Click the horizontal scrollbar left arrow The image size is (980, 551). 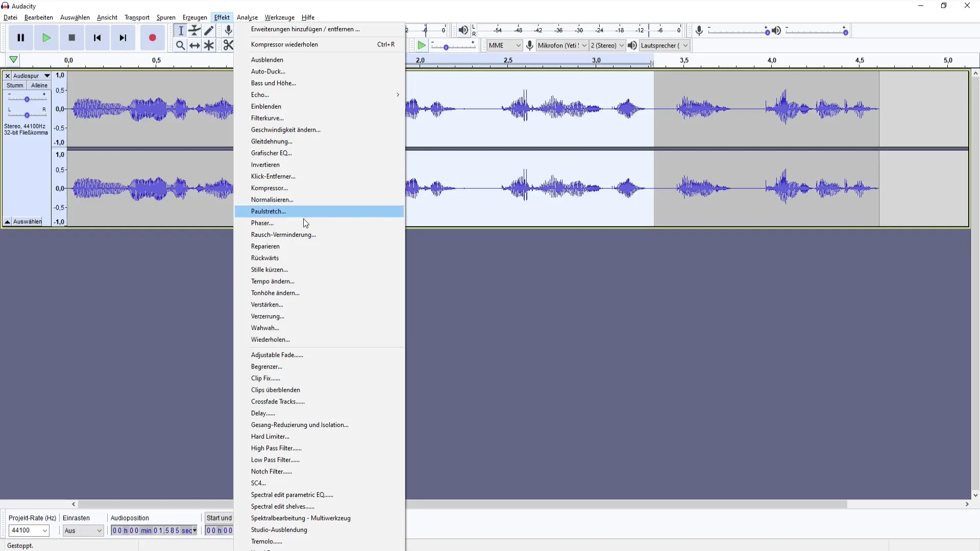pos(74,504)
